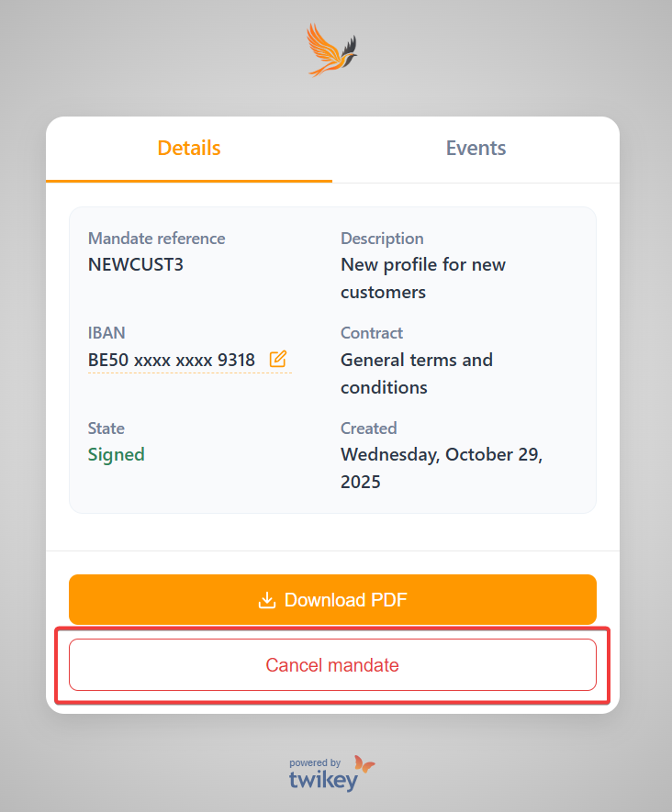Image resolution: width=672 pixels, height=812 pixels.
Task: Click the Mandate reference label
Action: (x=156, y=239)
